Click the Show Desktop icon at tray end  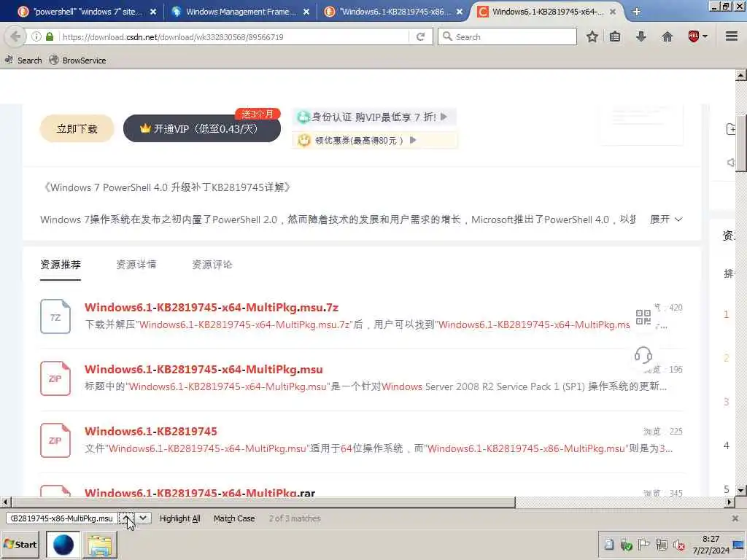pos(738,544)
